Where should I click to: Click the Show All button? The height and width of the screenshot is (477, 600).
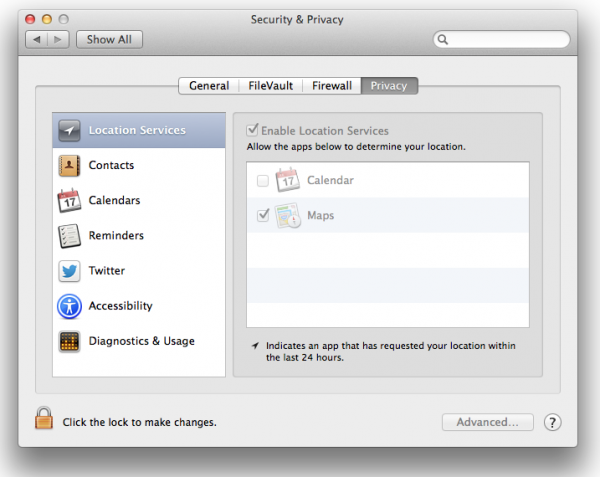coord(109,39)
